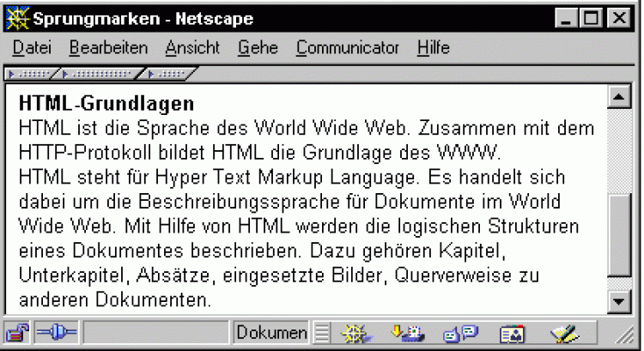This screenshot has width=644, height=351.
Task: Click the scroll down arrow button
Action: [617, 300]
